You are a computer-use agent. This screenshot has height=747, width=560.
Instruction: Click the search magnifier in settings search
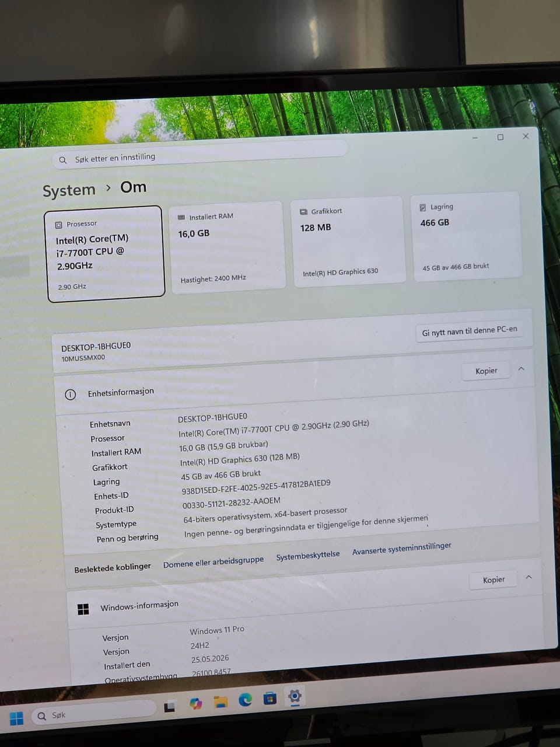[63, 160]
